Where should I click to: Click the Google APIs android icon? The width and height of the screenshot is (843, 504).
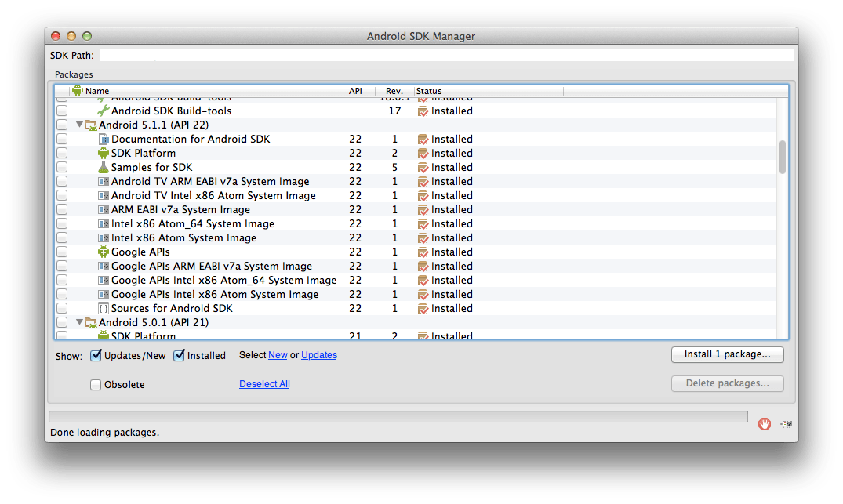[104, 252]
